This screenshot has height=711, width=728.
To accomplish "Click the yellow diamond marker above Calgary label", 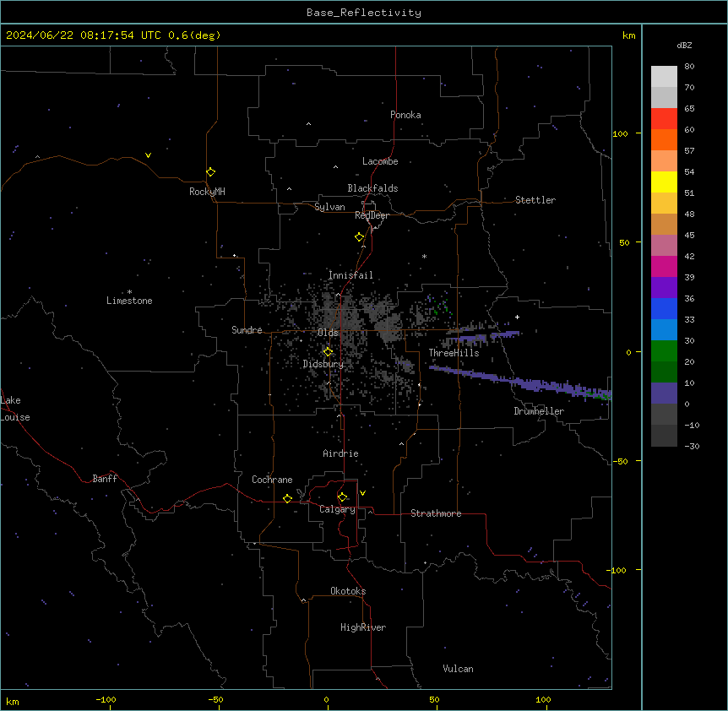I will tap(342, 497).
